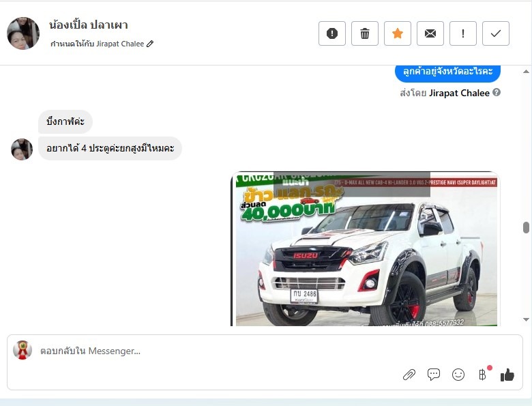Mark conversation as spam with alert icon
The image size is (532, 406).
(x=332, y=33)
